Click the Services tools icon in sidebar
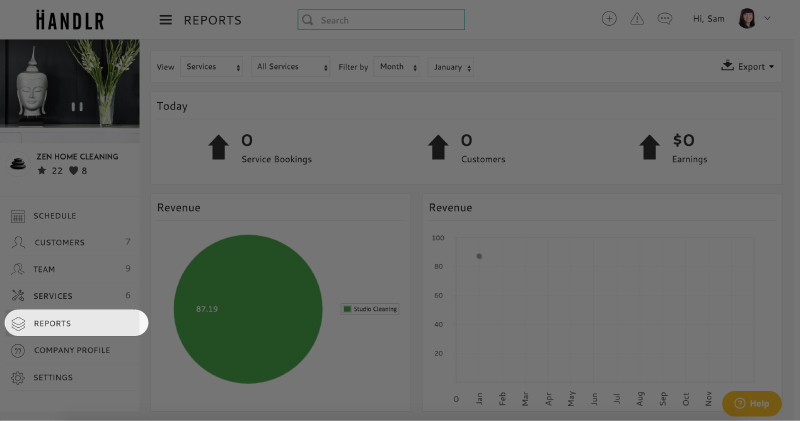 click(17, 296)
